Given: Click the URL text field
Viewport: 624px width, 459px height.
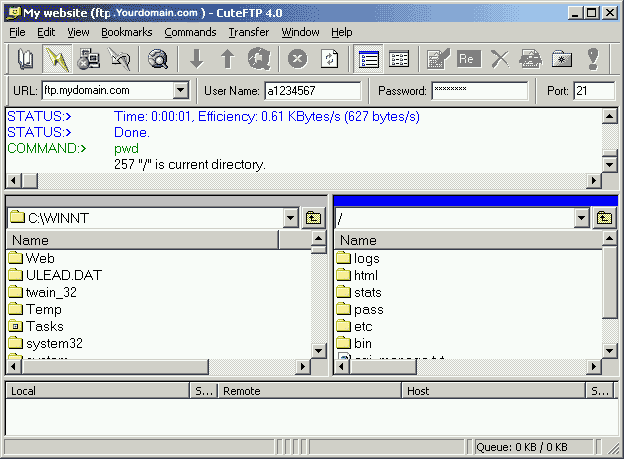Looking at the screenshot, I should [x=108, y=90].
